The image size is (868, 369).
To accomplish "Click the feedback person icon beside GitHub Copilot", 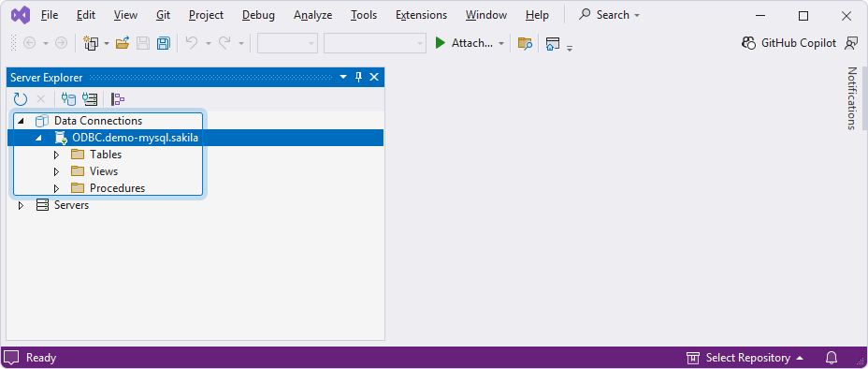I will pos(851,43).
